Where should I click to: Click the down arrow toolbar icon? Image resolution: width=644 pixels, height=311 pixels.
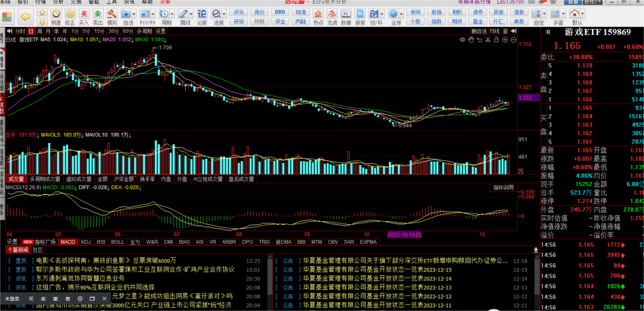[42, 22]
